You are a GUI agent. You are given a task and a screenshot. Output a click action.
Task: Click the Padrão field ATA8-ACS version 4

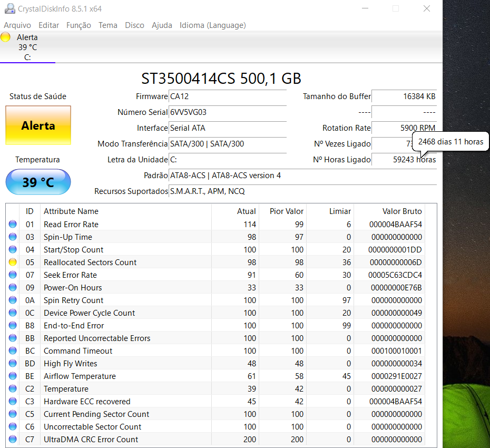point(303,176)
